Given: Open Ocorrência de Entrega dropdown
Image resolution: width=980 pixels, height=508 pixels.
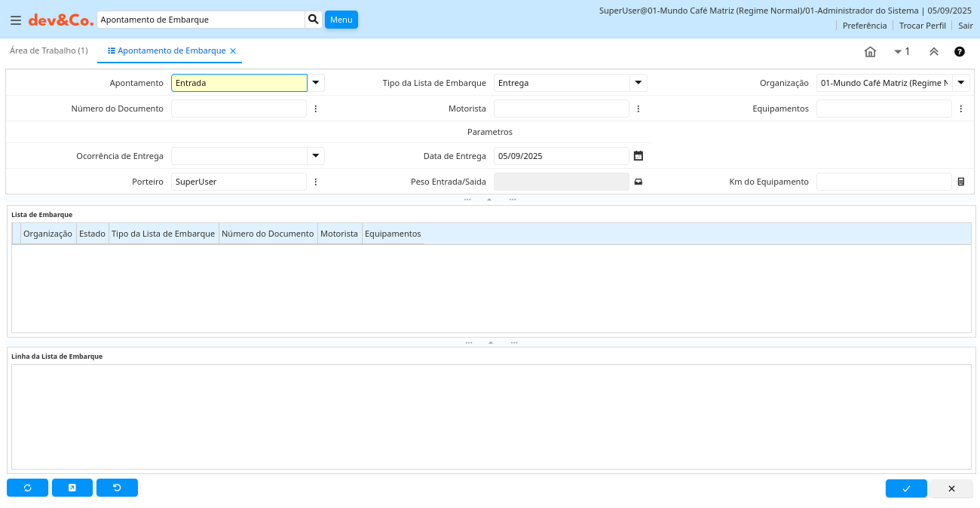Looking at the screenshot, I should (316, 156).
